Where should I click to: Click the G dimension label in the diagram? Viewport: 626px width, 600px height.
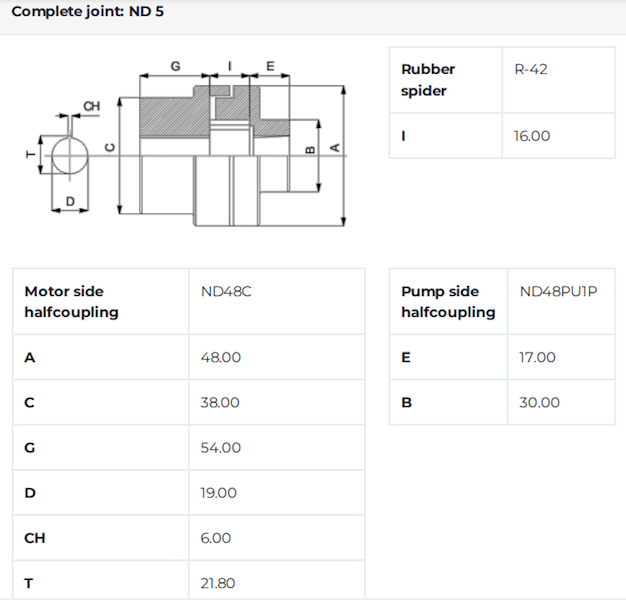(176, 66)
